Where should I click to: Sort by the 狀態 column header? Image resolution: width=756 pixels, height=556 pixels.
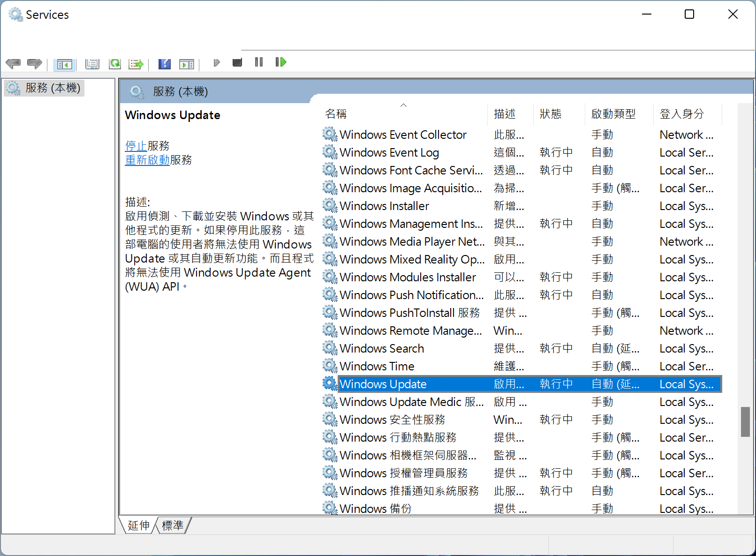[x=559, y=114]
